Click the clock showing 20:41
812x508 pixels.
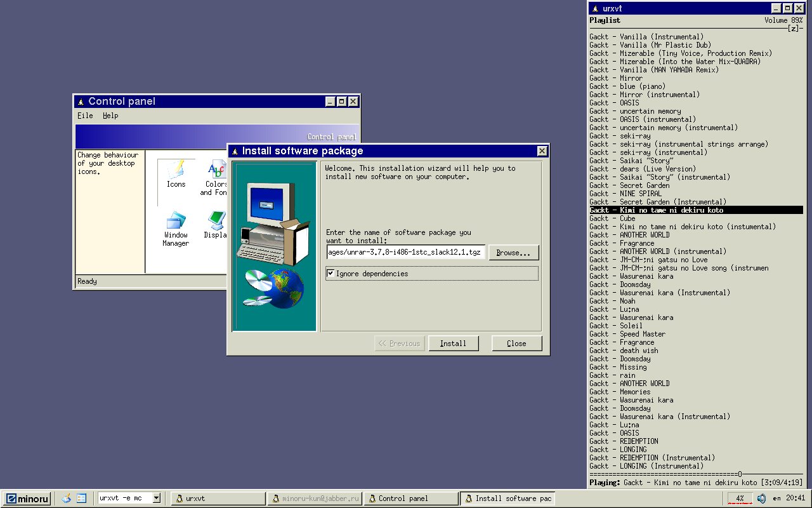coord(796,498)
